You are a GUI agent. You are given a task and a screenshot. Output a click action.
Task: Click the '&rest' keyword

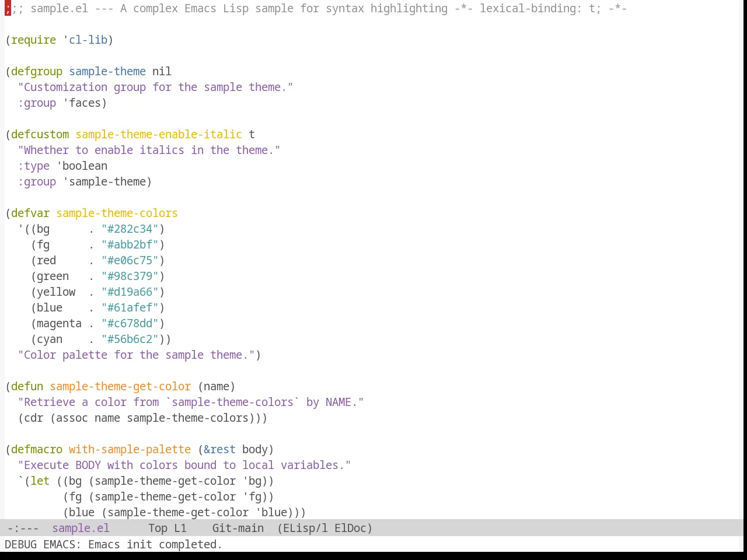(219, 449)
